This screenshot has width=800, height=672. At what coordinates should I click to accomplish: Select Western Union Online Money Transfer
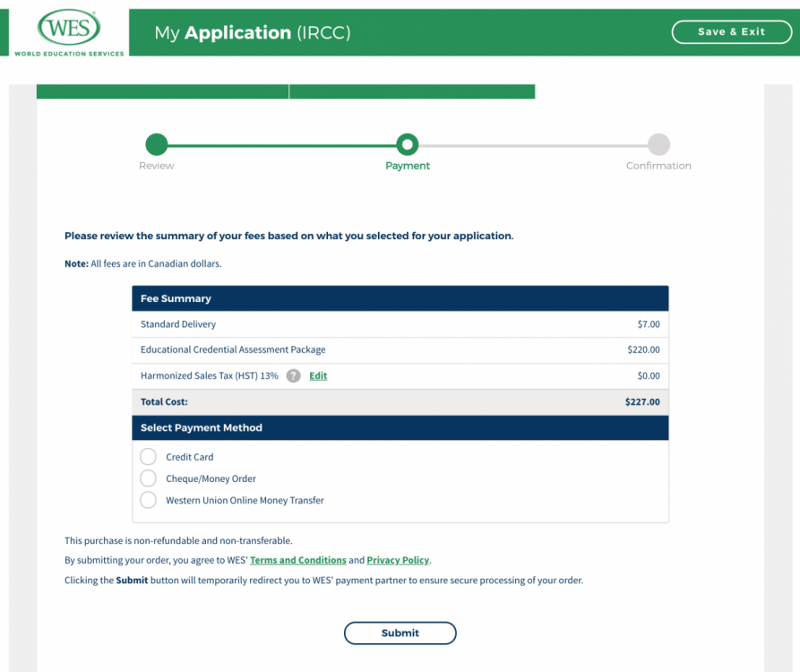(149, 500)
